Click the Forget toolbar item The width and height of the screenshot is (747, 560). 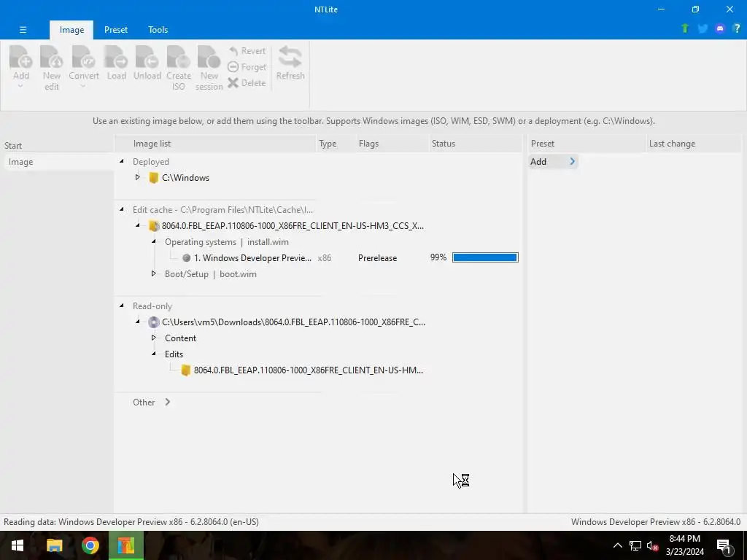click(247, 66)
